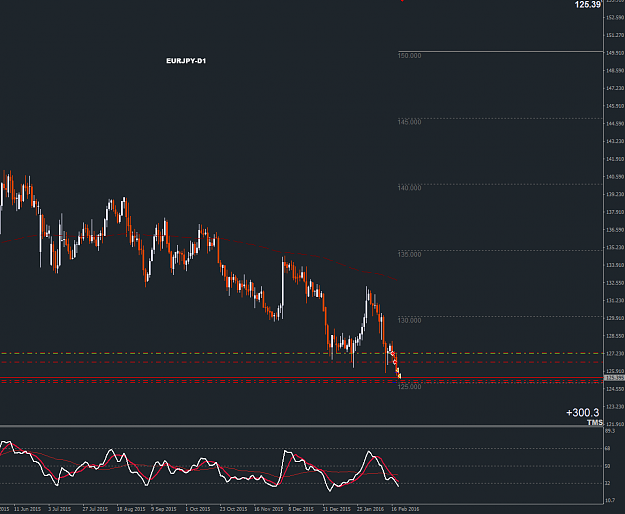Click the 9 Sep 2015 date label
The width and height of the screenshot is (625, 514).
(163, 509)
